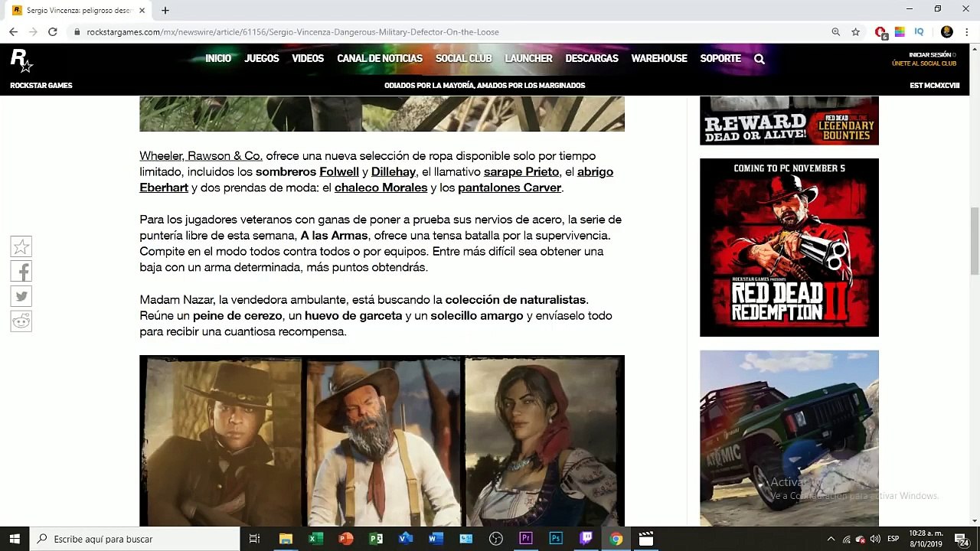
Task: Open the Legendary Bounties reward banner
Action: pyautogui.click(x=789, y=121)
